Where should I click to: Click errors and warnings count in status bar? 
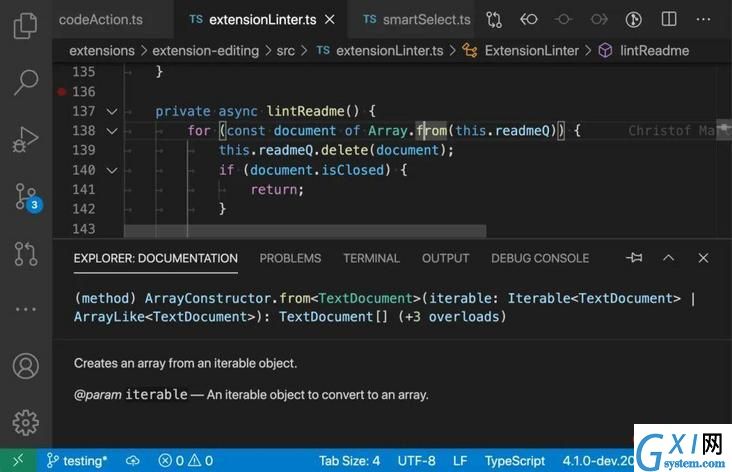pos(185,461)
